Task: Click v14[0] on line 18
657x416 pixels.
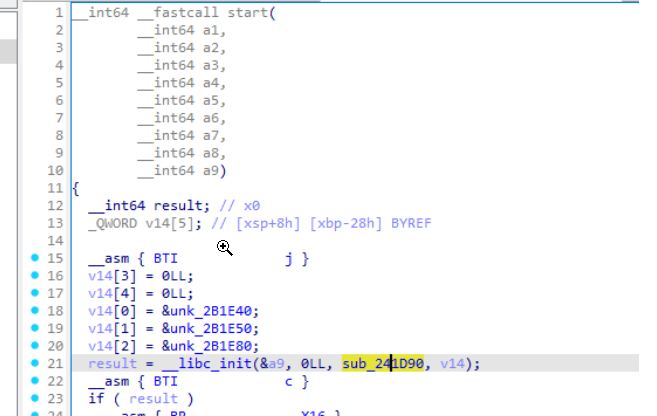Action: pyautogui.click(x=112, y=311)
